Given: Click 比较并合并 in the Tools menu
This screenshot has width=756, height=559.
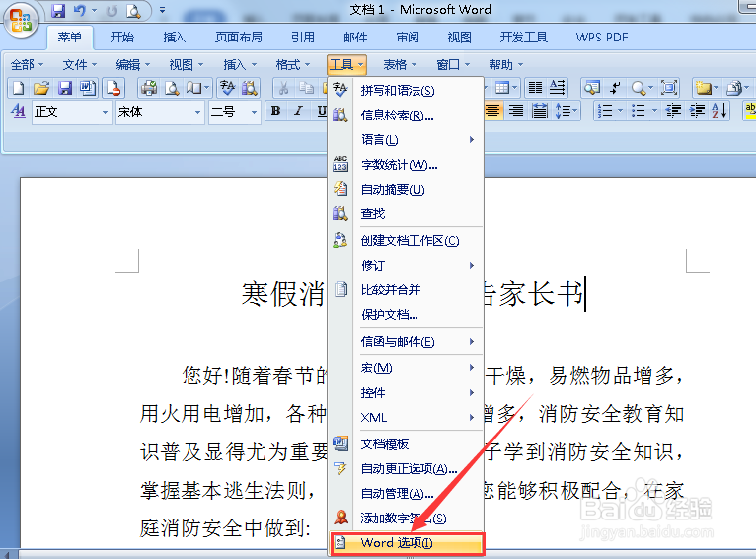Looking at the screenshot, I should click(x=406, y=289).
